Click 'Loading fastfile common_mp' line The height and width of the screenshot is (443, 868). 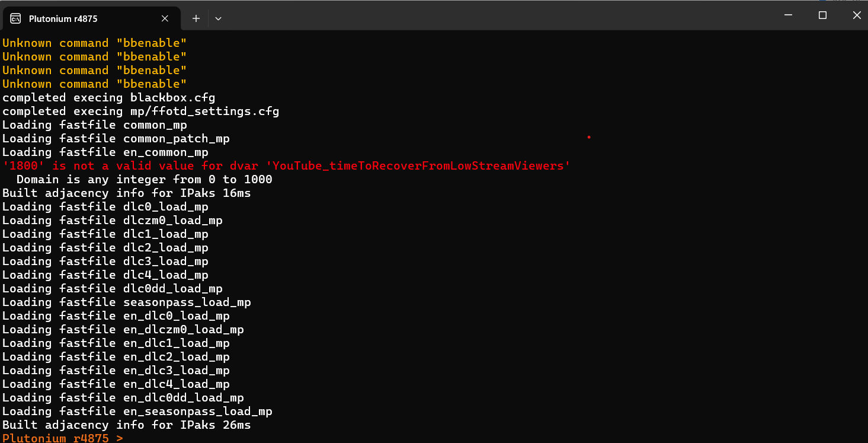pyautogui.click(x=95, y=125)
